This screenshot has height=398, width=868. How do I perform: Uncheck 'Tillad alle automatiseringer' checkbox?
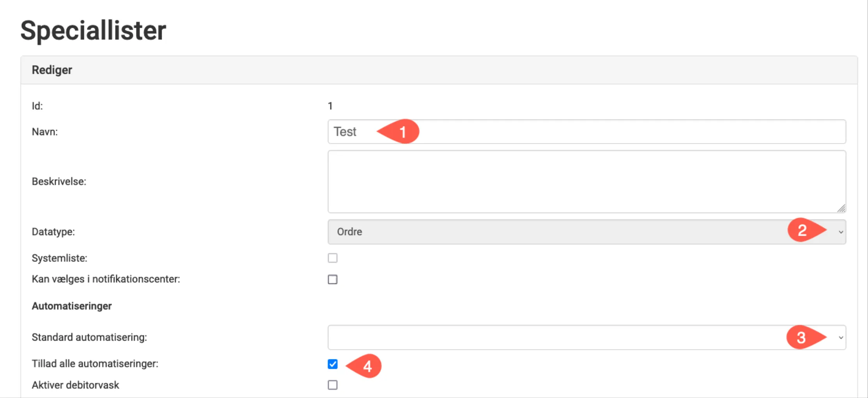(333, 364)
